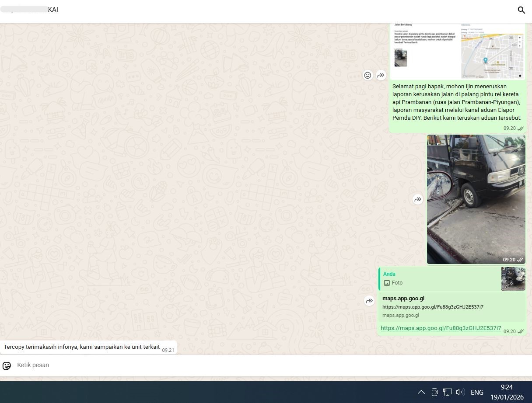The image size is (532, 403).
Task: Click the camera tray icon in taskbar
Action: pos(434,392)
